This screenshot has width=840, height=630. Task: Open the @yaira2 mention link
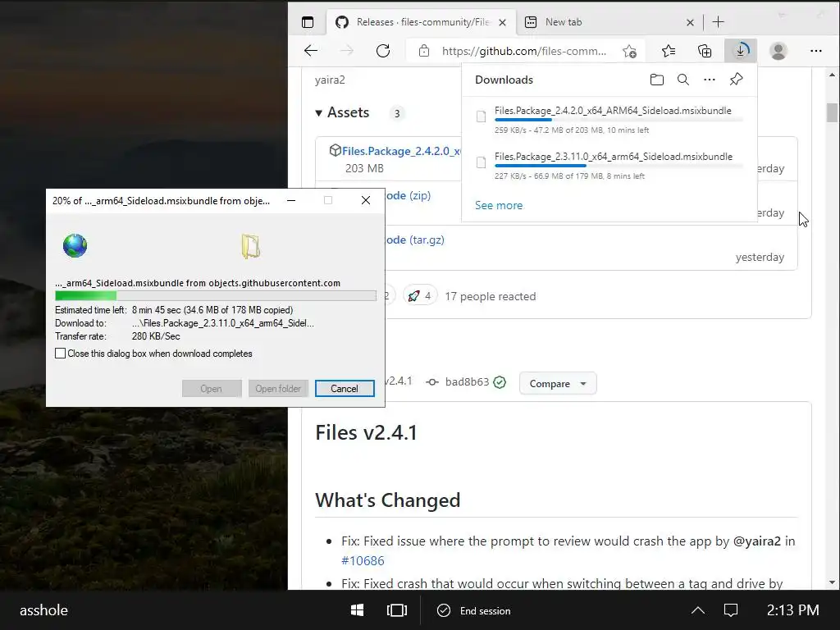pos(756,541)
